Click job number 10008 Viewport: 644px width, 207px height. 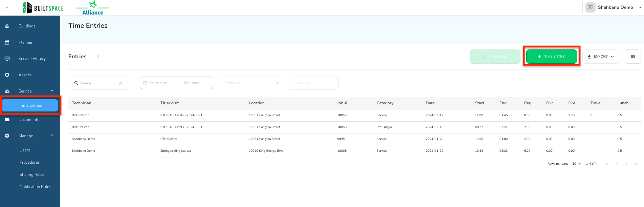[x=342, y=151]
